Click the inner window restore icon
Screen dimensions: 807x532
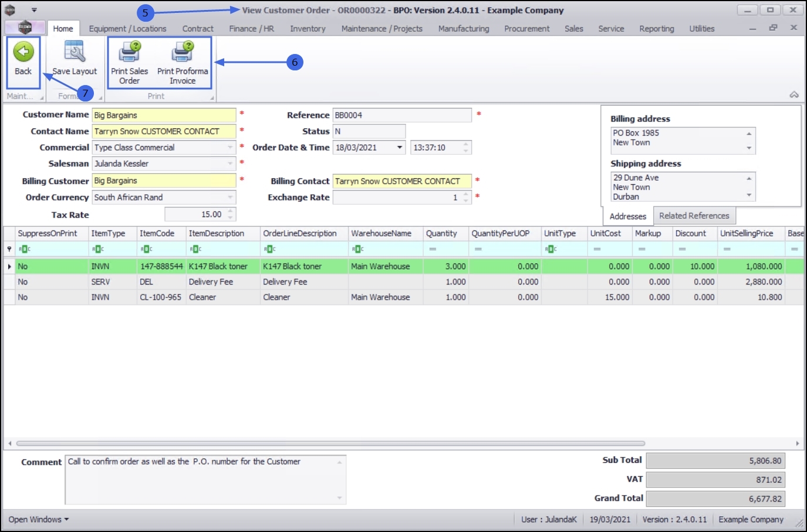click(773, 28)
